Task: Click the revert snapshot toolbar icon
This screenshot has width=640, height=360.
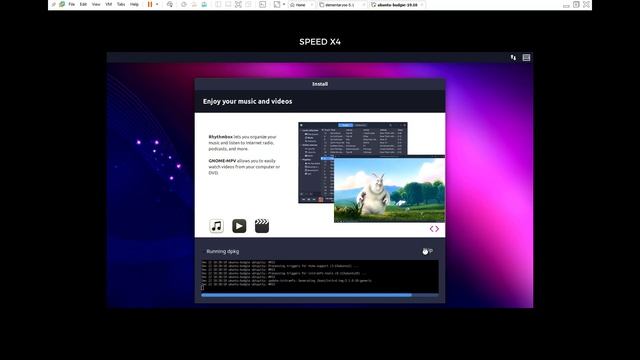Action: (194, 4)
